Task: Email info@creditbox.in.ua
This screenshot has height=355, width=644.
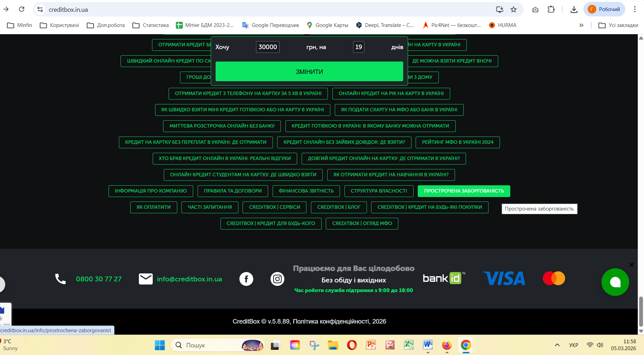Action: [x=189, y=279]
